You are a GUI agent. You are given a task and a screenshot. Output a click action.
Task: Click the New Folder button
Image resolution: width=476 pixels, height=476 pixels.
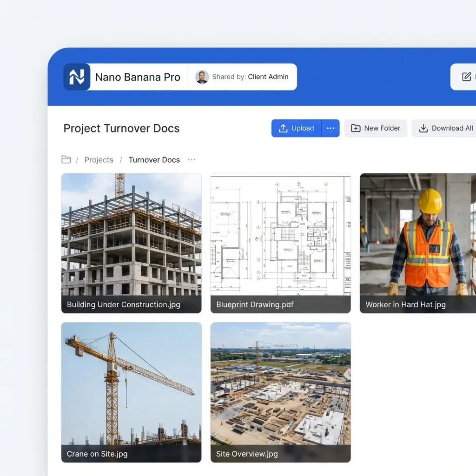376,128
